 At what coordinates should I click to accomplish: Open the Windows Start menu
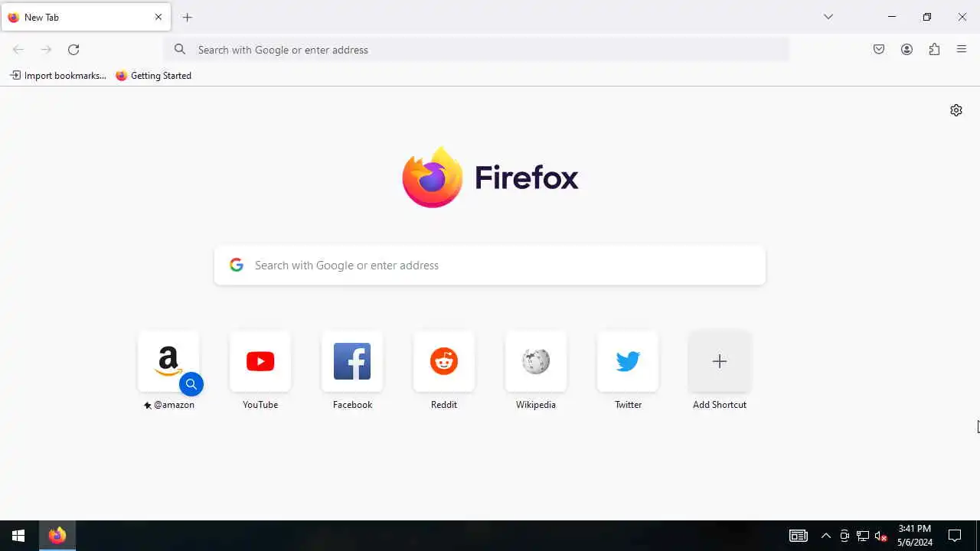coord(18,536)
